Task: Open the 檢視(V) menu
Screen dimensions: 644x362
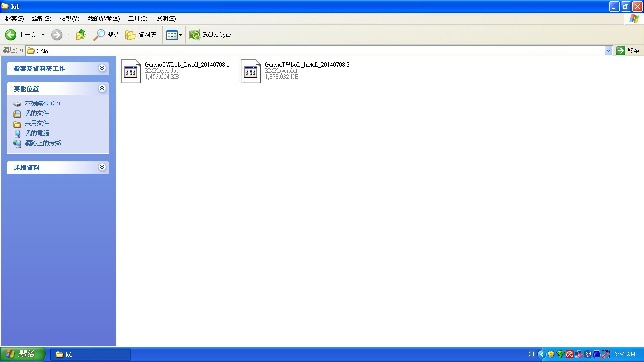Action: pyautogui.click(x=69, y=19)
